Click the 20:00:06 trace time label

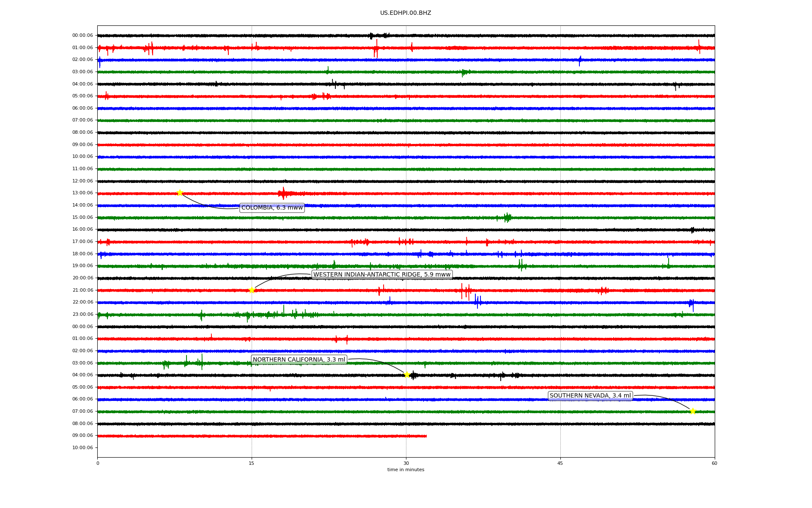[82, 278]
